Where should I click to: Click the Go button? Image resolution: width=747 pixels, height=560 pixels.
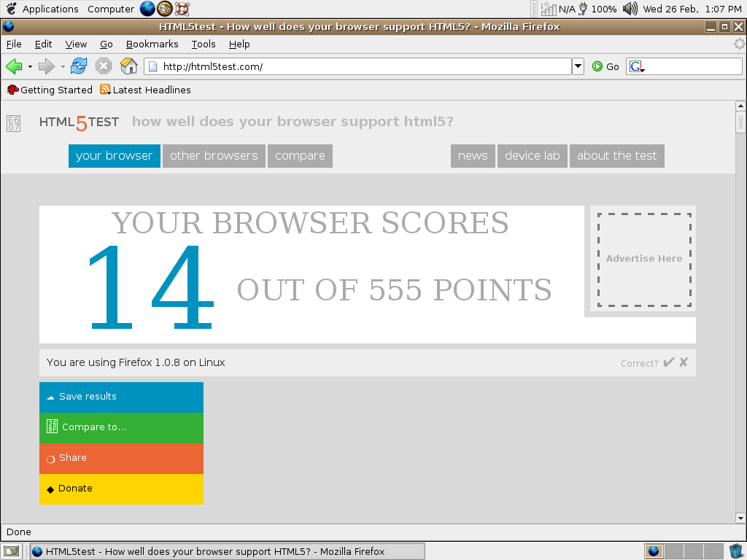(605, 66)
